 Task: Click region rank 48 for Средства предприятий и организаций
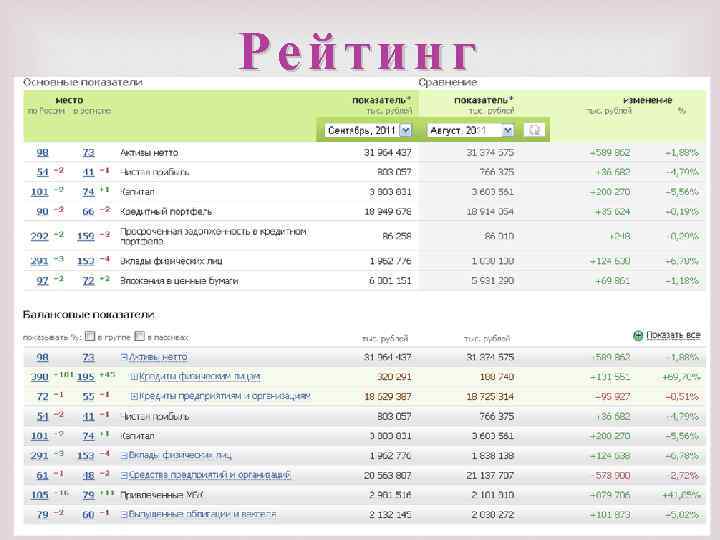point(88,476)
